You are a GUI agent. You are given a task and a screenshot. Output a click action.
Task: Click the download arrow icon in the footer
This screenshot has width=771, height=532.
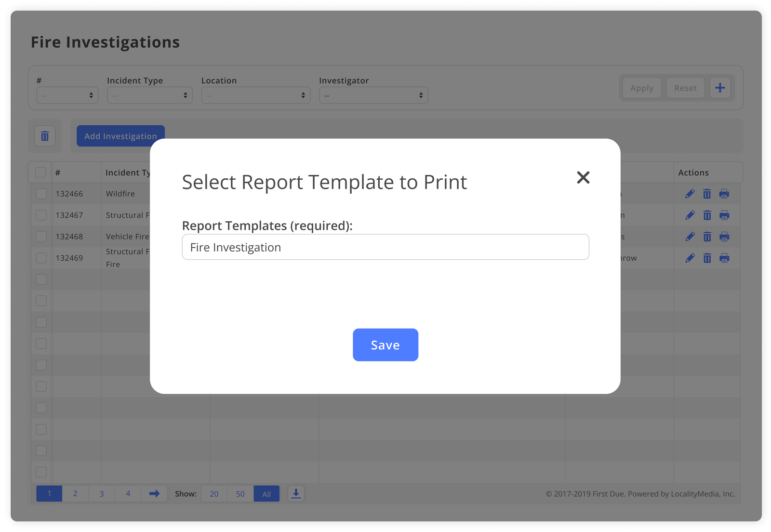pyautogui.click(x=296, y=493)
